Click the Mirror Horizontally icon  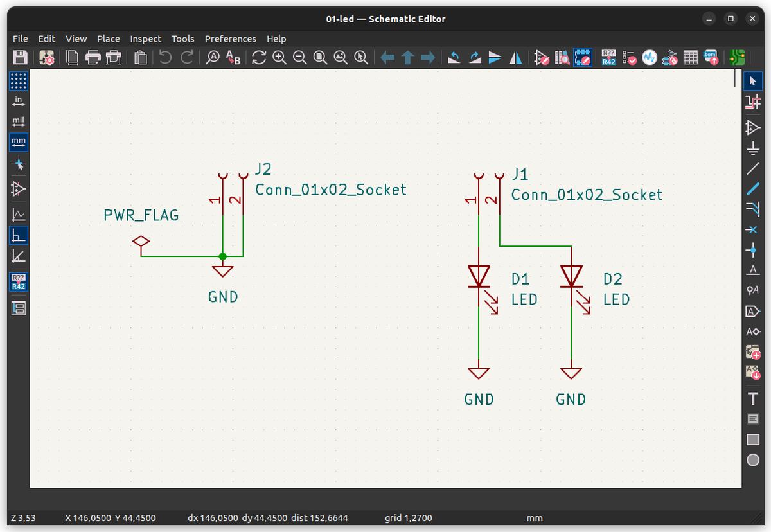click(516, 58)
